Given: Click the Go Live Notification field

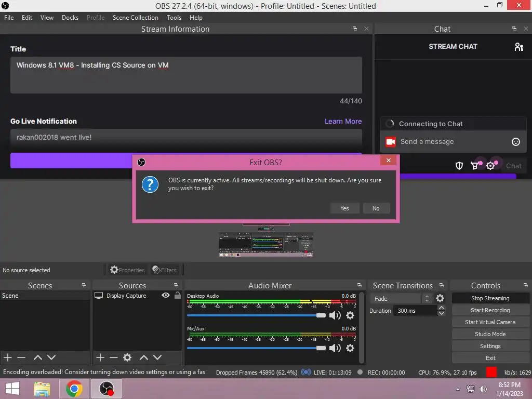Looking at the screenshot, I should tap(186, 137).
